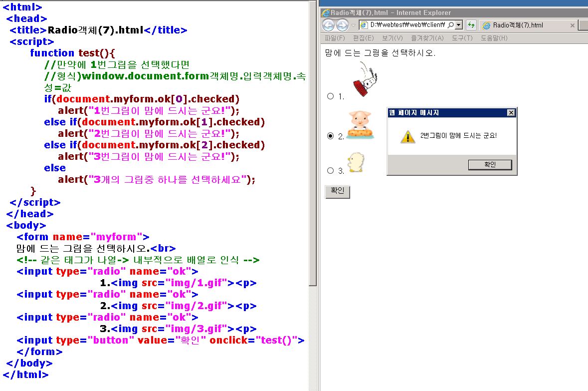The width and height of the screenshot is (588, 391).
Task: Click the pig image next to option 2
Action: 360,125
